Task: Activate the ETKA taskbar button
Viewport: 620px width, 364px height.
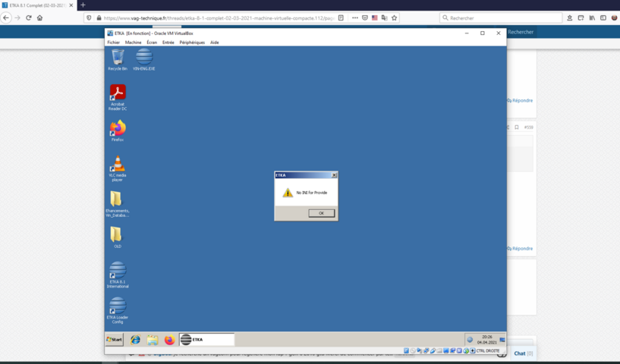Action: click(206, 340)
